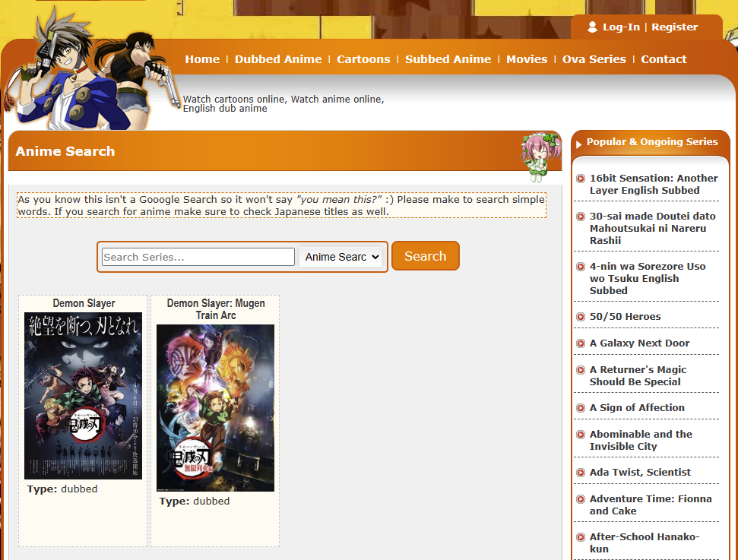Click bullet icon beside 50/50 Heroes
This screenshot has height=560, width=738.
point(581,317)
